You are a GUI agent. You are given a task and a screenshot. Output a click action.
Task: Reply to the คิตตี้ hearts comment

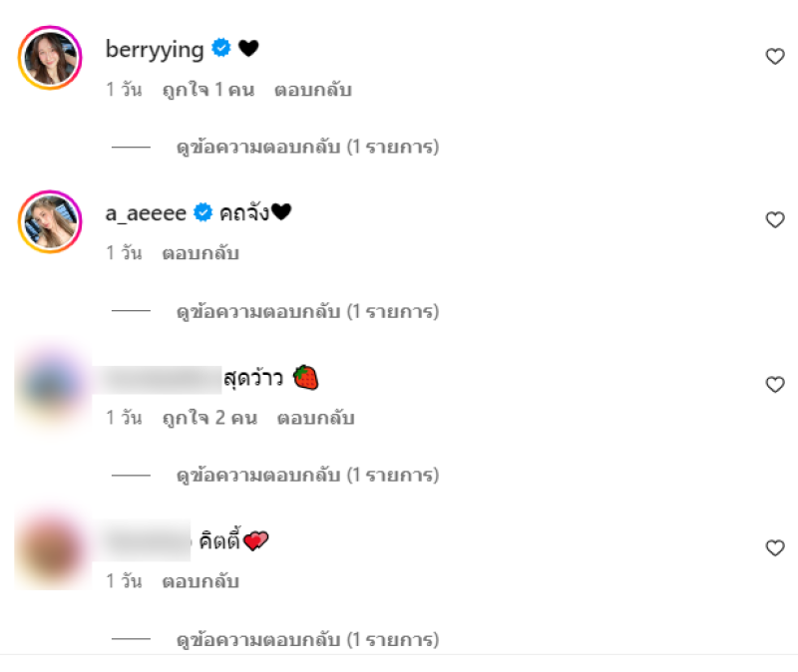(x=200, y=581)
